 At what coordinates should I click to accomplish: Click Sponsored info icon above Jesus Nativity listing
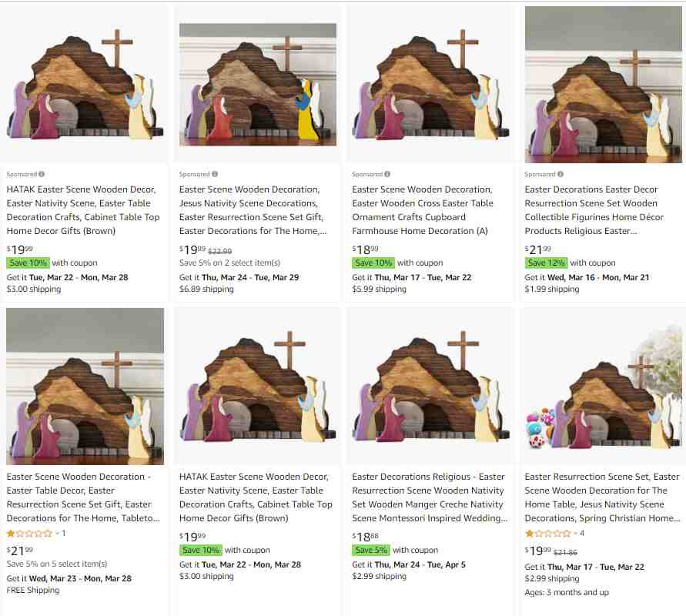coord(215,174)
